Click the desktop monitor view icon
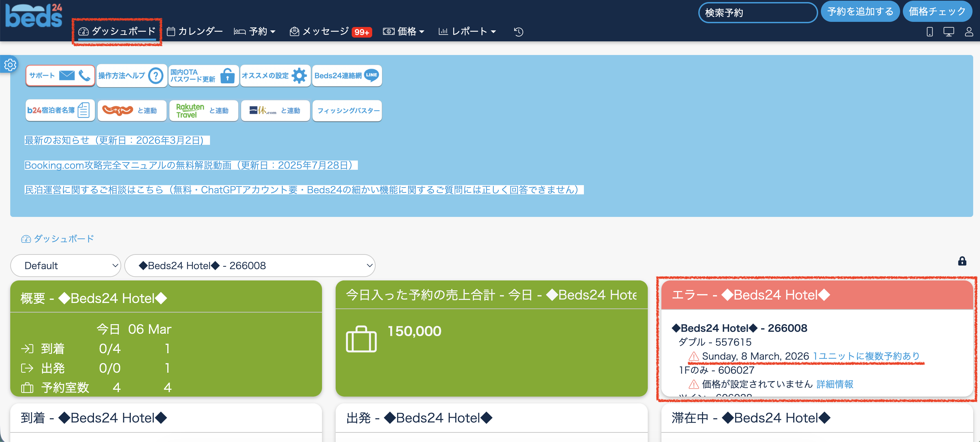Image resolution: width=980 pixels, height=442 pixels. pyautogui.click(x=949, y=32)
